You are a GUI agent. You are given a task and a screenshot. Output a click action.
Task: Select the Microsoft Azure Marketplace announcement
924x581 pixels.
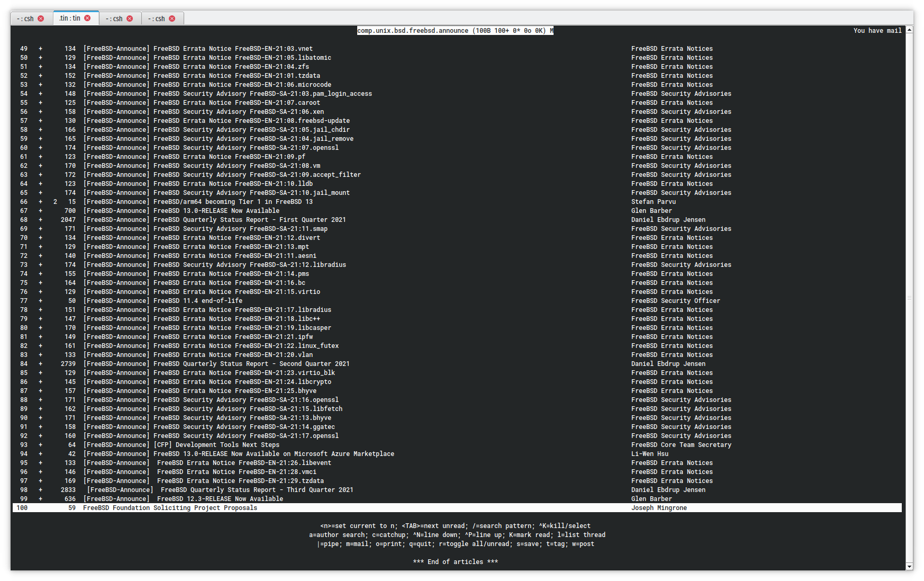pos(274,454)
